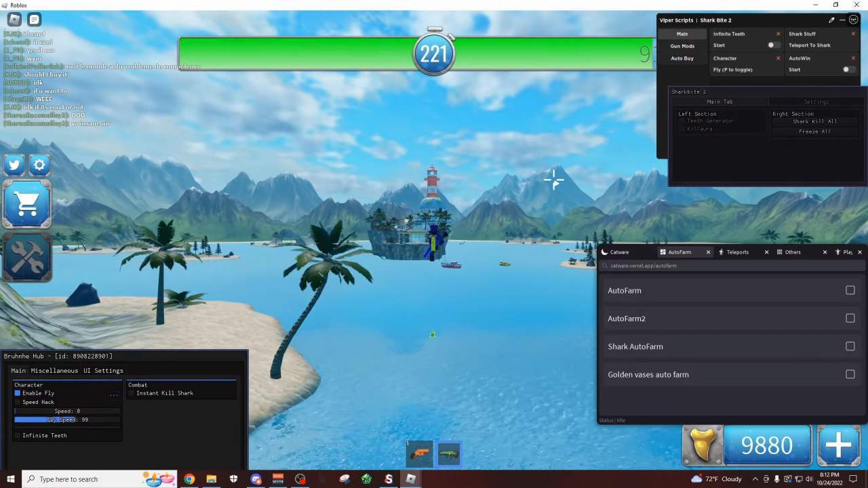Open the Windows Start menu

pos(10,479)
